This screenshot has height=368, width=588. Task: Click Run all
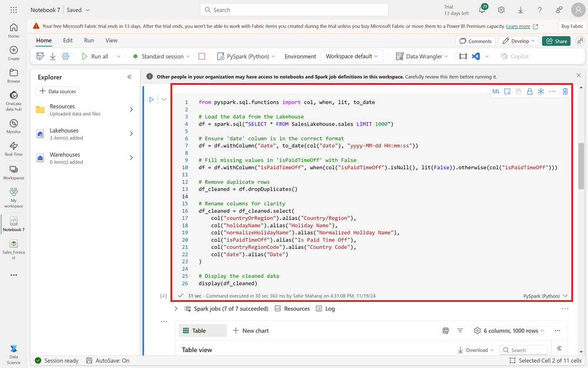pos(95,57)
